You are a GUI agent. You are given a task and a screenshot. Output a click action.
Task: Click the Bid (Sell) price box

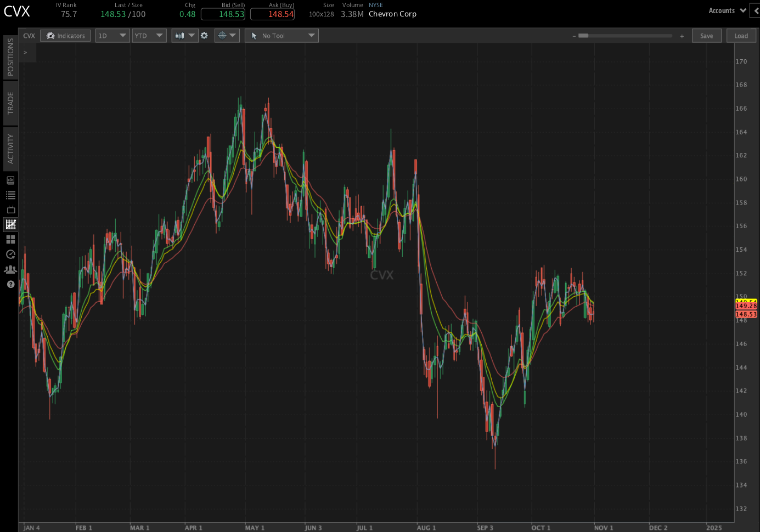point(223,14)
